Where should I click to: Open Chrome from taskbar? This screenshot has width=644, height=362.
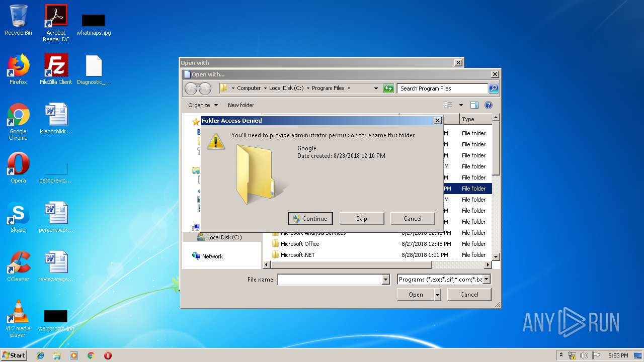click(x=91, y=355)
